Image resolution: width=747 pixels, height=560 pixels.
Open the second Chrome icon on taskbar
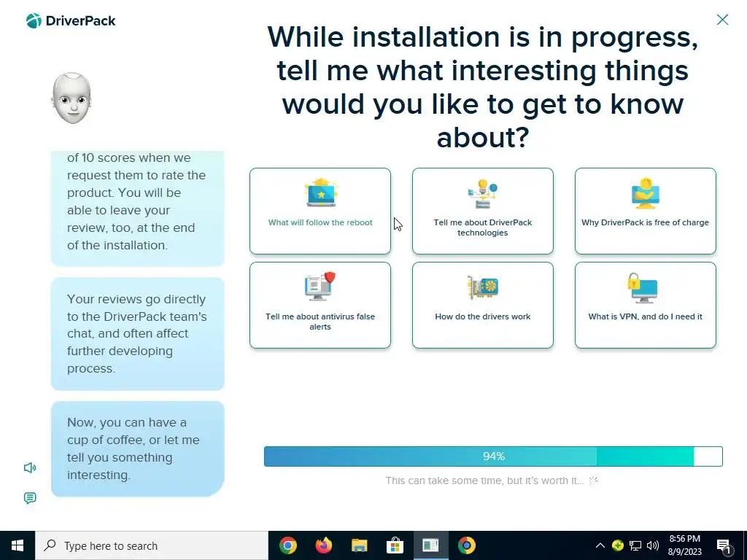(x=466, y=545)
